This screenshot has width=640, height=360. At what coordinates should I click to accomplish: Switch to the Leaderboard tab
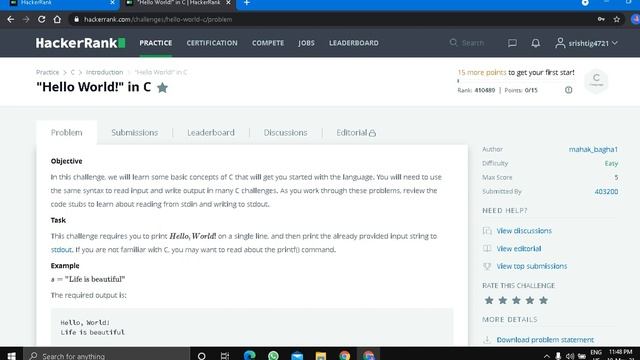(x=211, y=133)
